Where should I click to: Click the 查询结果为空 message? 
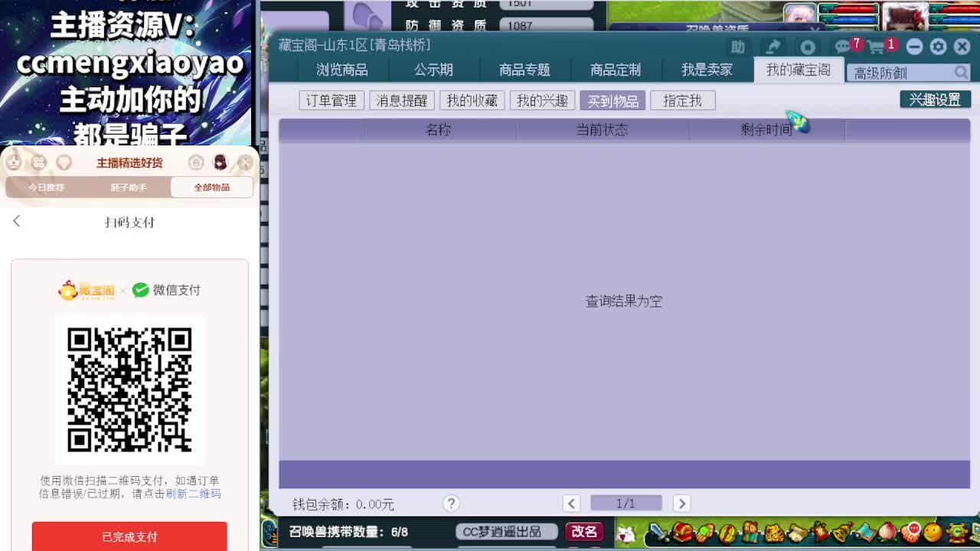pyautogui.click(x=624, y=301)
